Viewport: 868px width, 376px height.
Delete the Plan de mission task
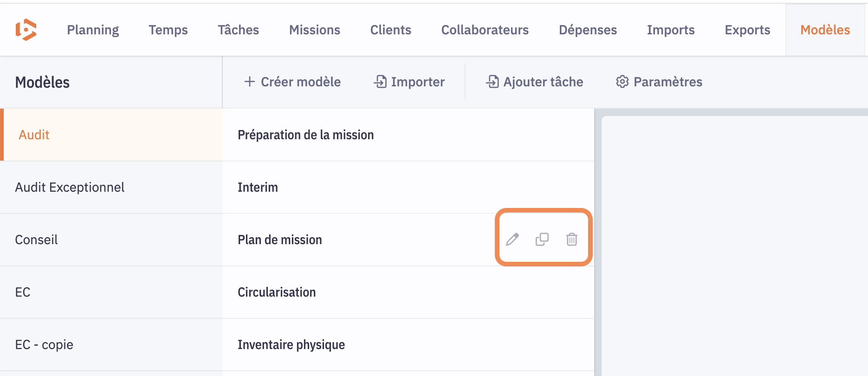pos(572,240)
